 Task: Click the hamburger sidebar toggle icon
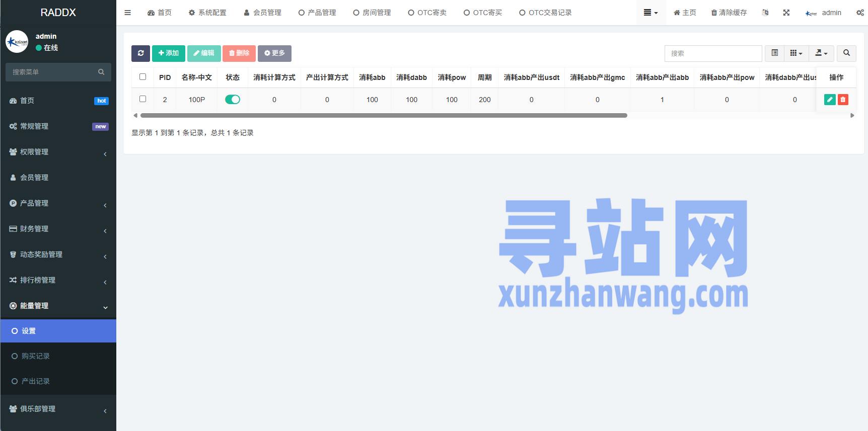[x=127, y=13]
